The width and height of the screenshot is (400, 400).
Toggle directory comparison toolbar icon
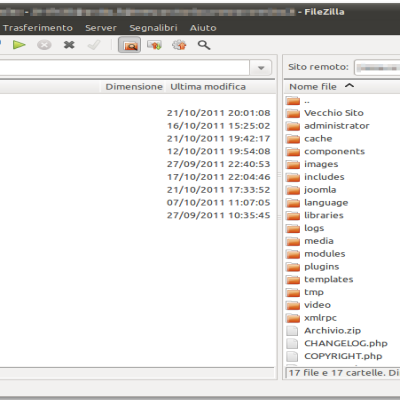[154, 45]
